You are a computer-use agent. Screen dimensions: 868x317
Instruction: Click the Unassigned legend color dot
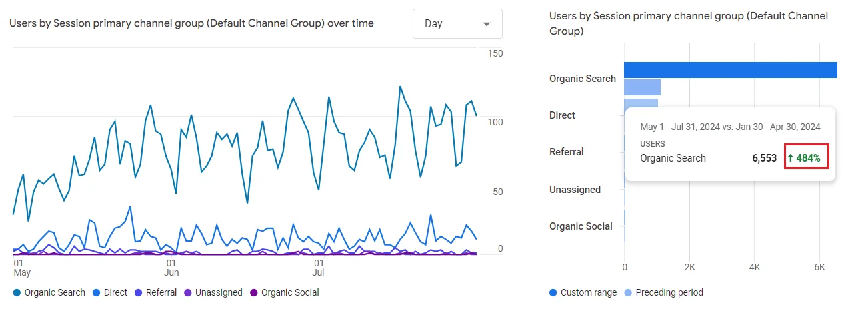[188, 292]
